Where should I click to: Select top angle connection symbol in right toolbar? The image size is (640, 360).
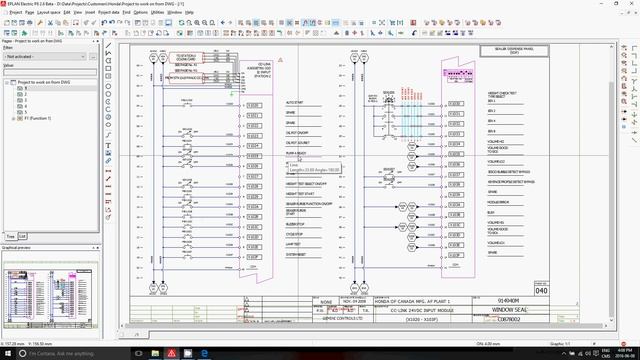click(x=634, y=48)
